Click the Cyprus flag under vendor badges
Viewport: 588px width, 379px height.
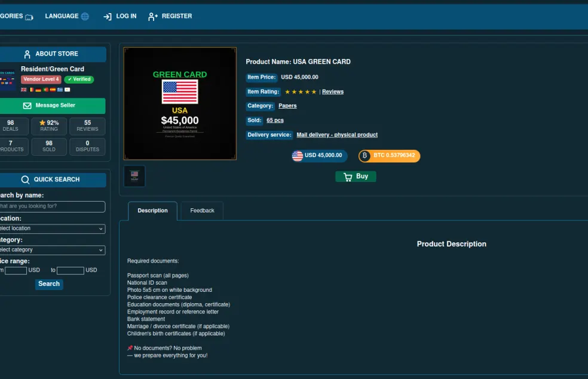[67, 90]
